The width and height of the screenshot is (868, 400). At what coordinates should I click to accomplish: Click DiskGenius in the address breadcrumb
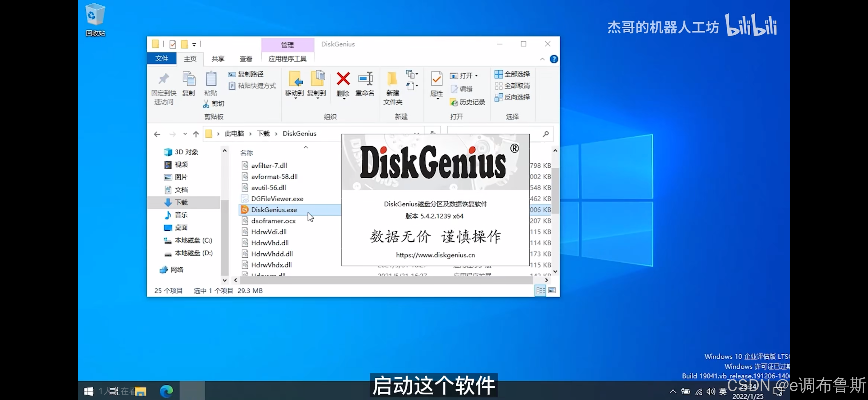point(300,134)
